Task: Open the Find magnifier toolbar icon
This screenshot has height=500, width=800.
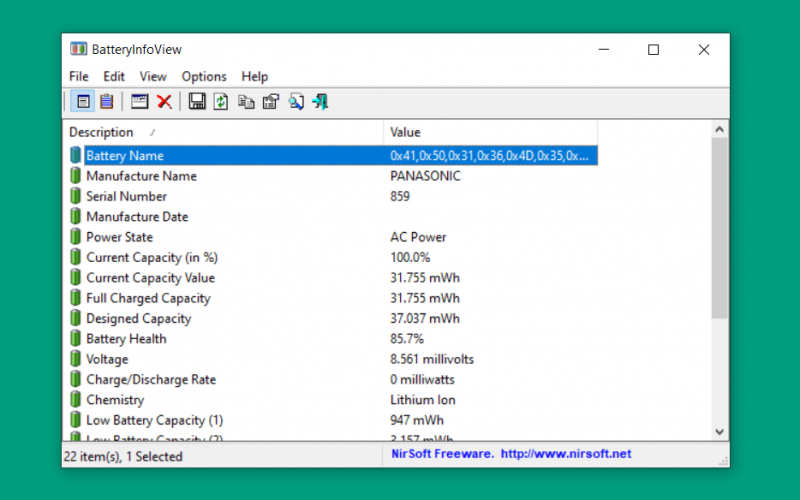Action: click(296, 102)
